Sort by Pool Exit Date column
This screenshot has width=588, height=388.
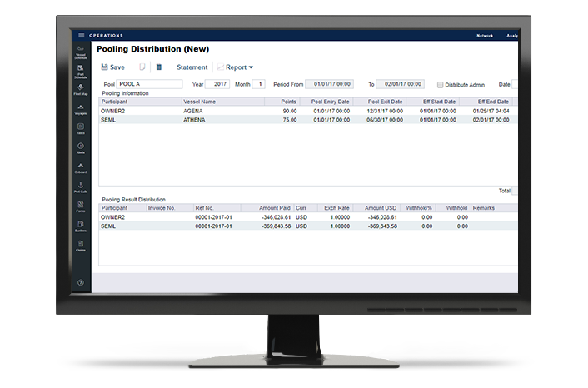point(380,102)
